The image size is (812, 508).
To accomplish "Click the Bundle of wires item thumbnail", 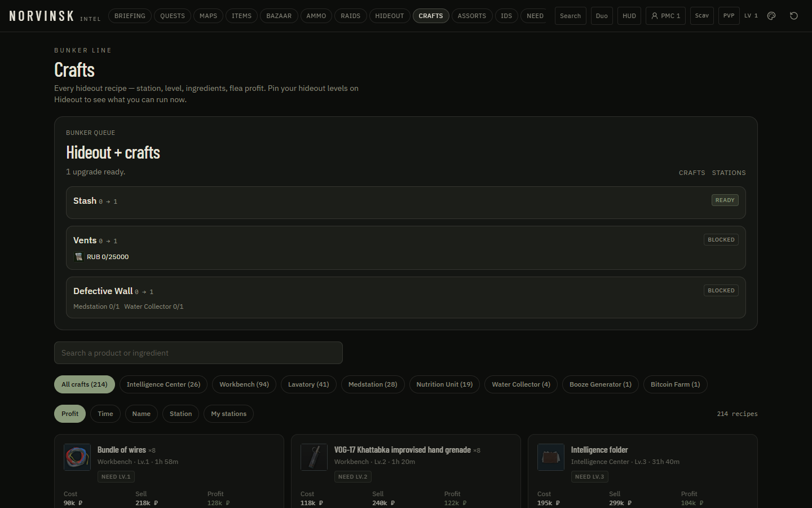I will [77, 457].
